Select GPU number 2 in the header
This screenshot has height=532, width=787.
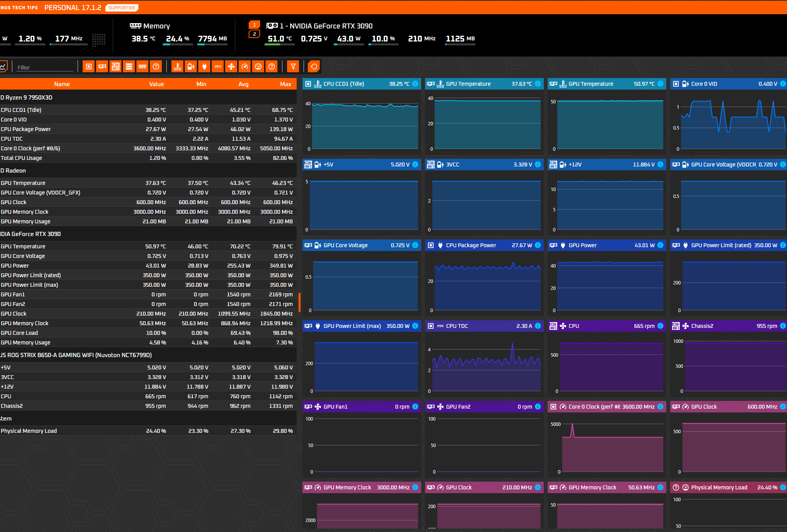(254, 34)
